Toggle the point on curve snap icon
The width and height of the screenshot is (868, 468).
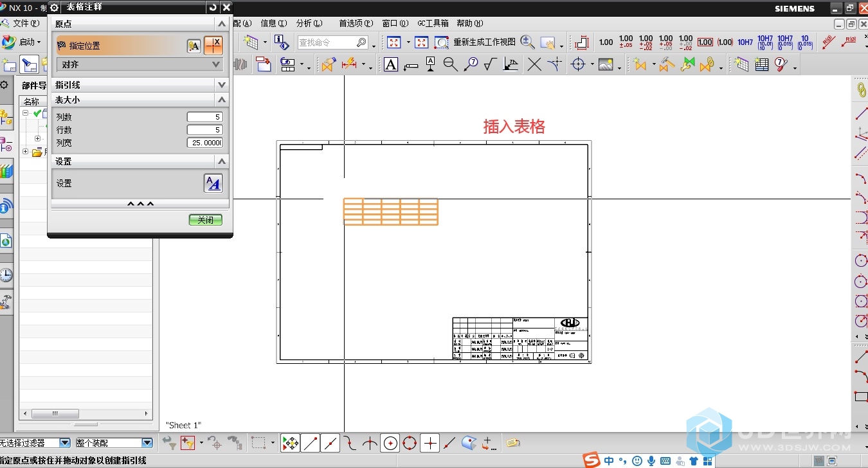[x=450, y=443]
